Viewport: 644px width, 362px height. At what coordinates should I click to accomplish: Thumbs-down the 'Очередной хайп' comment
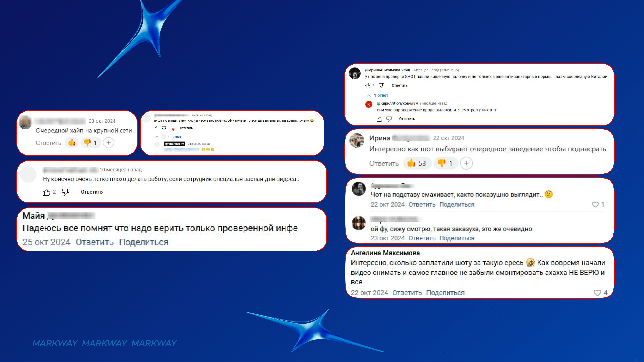91,143
